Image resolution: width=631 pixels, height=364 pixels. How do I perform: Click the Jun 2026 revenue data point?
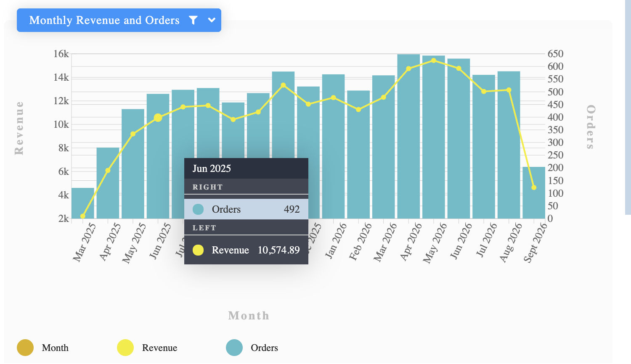[459, 69]
